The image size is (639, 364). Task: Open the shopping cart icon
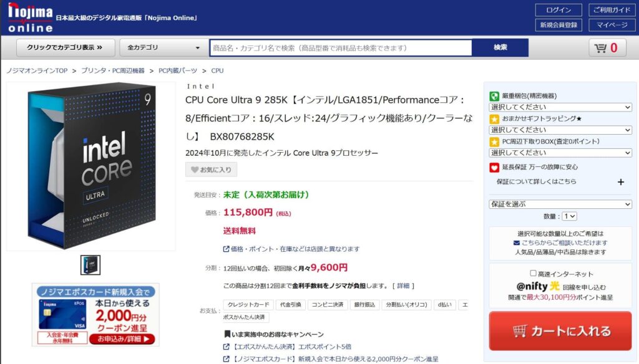[x=607, y=47]
